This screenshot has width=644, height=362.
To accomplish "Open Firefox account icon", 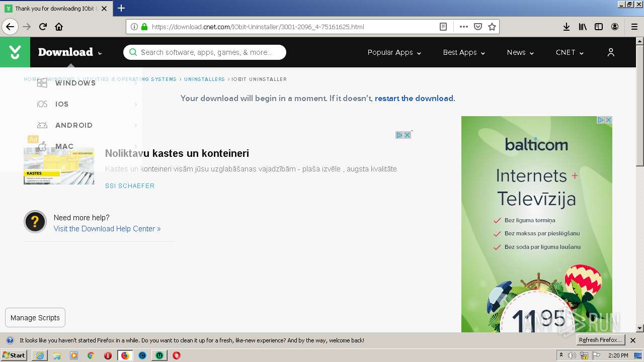I will (615, 27).
